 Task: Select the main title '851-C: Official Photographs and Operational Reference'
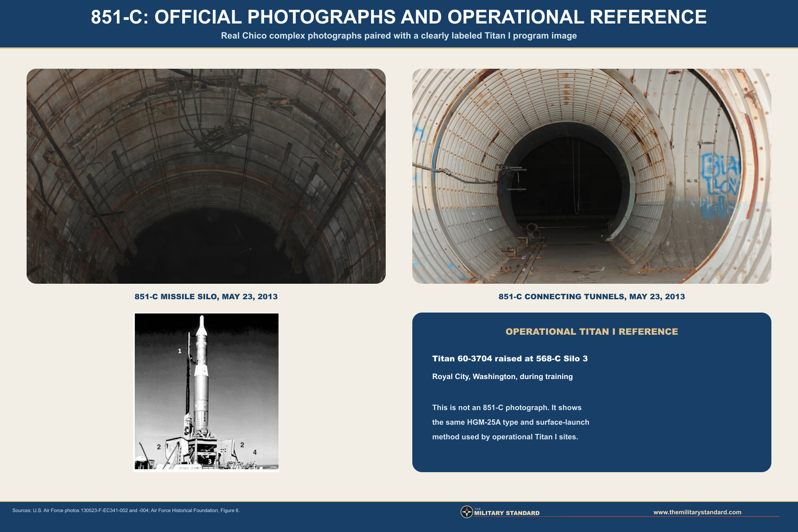click(399, 17)
